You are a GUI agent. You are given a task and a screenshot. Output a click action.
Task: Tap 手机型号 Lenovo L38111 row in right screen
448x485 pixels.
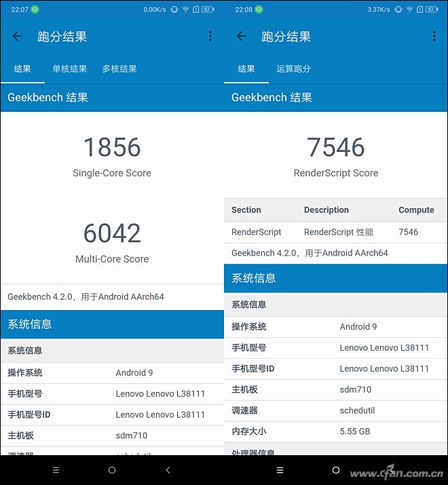point(335,348)
